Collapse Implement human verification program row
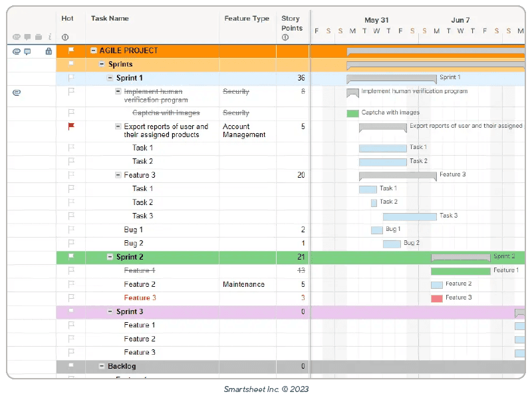Image resolution: width=532 pixels, height=400 pixels. 118,91
